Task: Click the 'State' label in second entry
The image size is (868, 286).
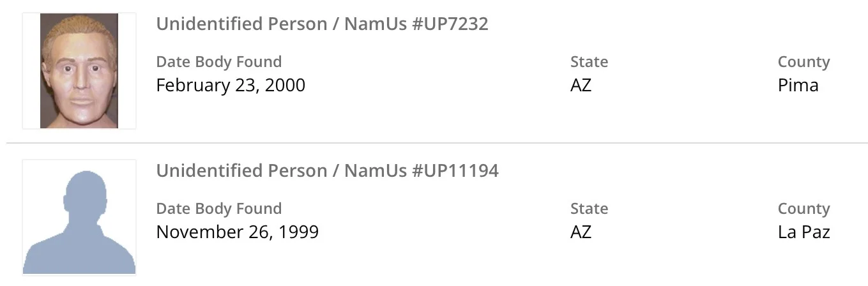Action: [589, 209]
